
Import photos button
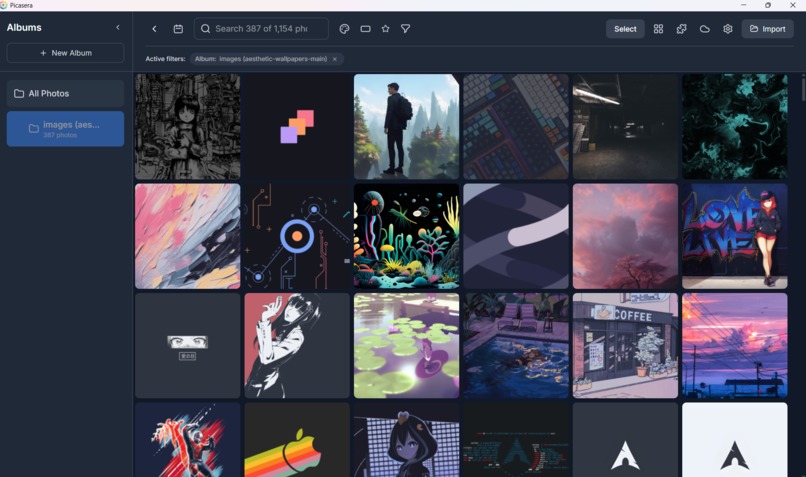tap(767, 29)
